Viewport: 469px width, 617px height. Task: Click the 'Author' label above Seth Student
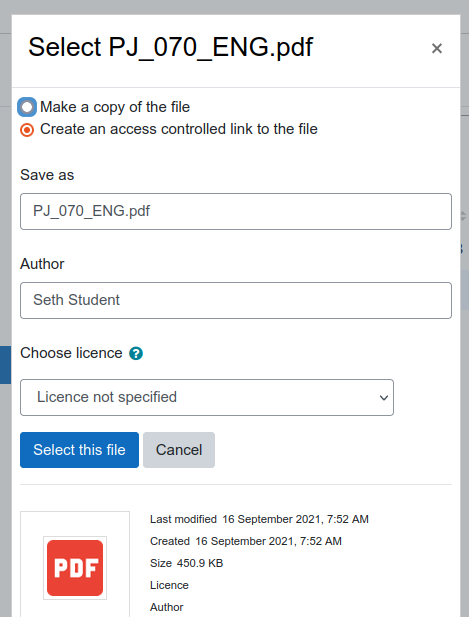(42, 264)
